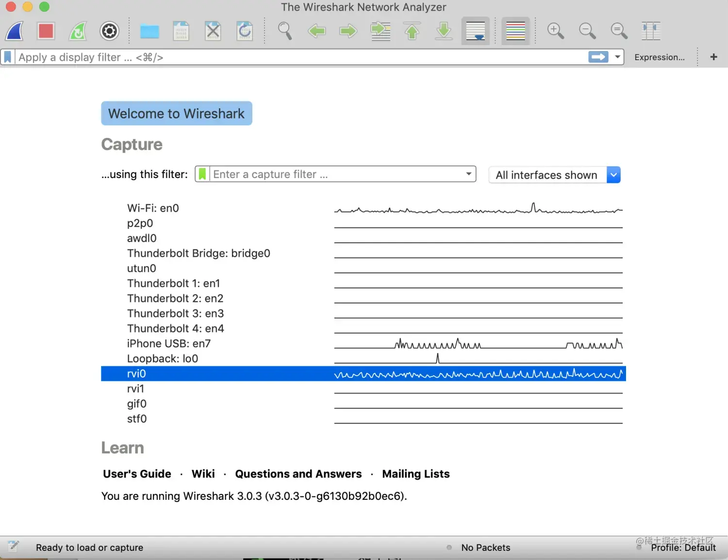Apply display filter with blue arrow button

[598, 57]
